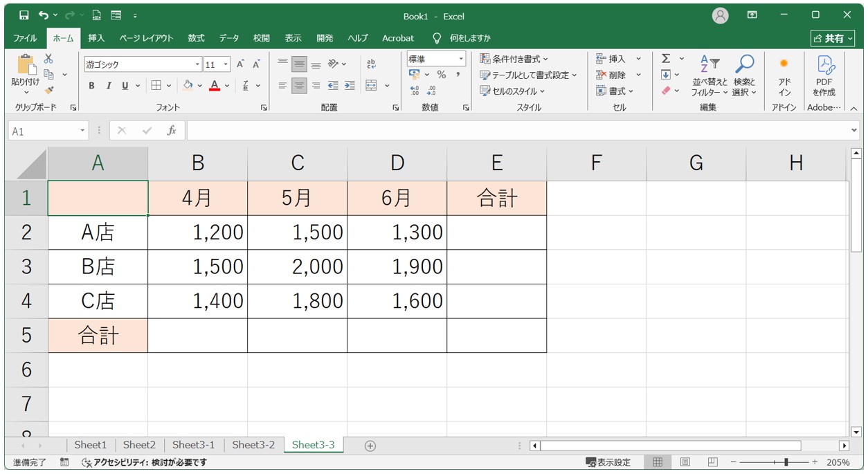This screenshot has height=474, width=868.
Task: Click the fill color bucket swatch
Action: [x=188, y=86]
